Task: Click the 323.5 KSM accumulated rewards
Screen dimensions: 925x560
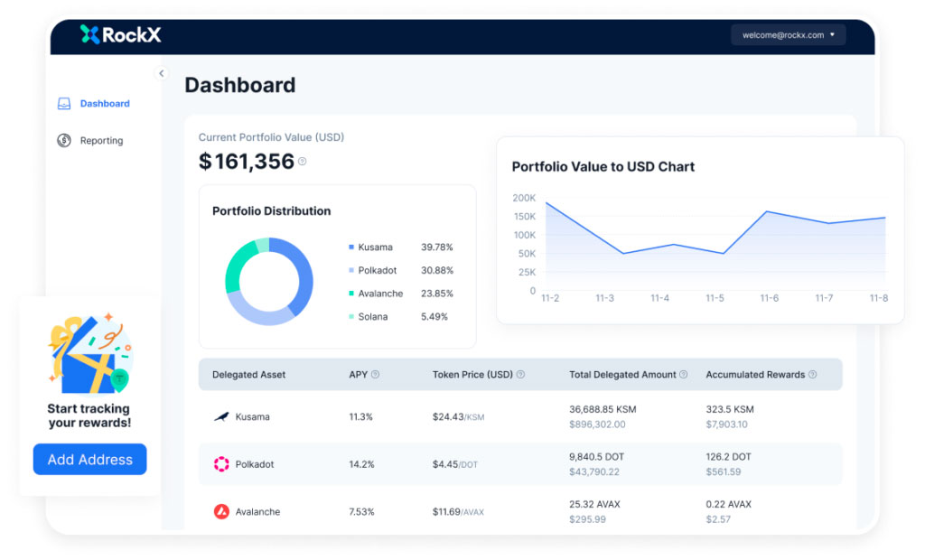Action: [730, 409]
